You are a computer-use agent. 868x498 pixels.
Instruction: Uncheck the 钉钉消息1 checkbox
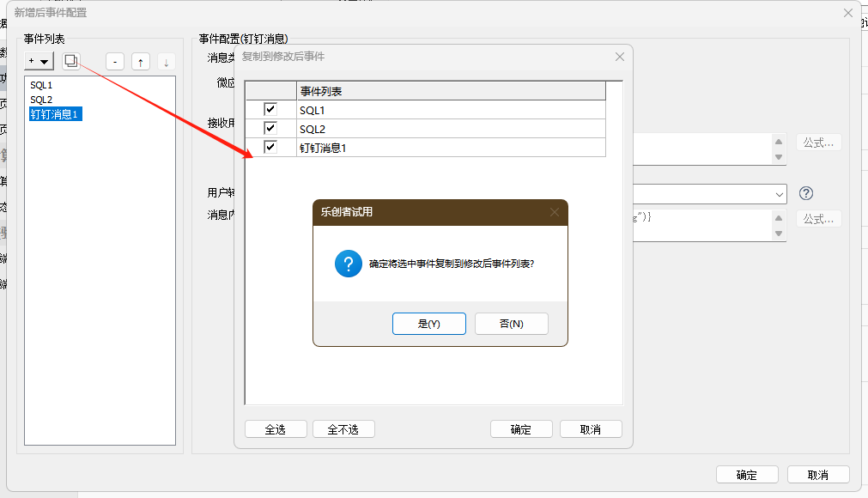[270, 148]
